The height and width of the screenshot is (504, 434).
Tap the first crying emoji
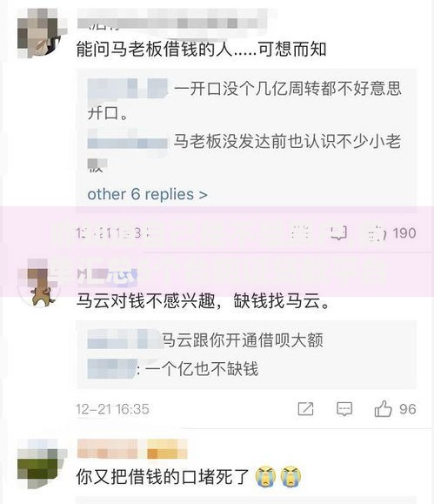click(265, 477)
